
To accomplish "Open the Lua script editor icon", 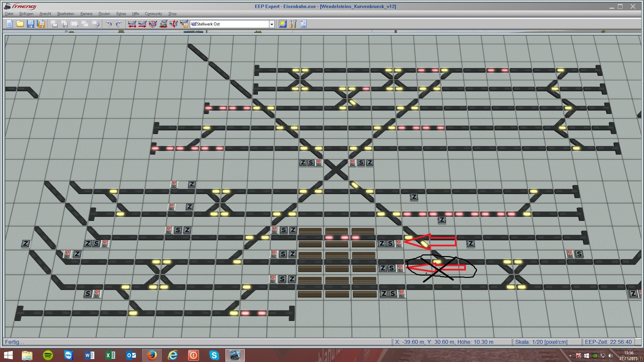I will click(304, 24).
